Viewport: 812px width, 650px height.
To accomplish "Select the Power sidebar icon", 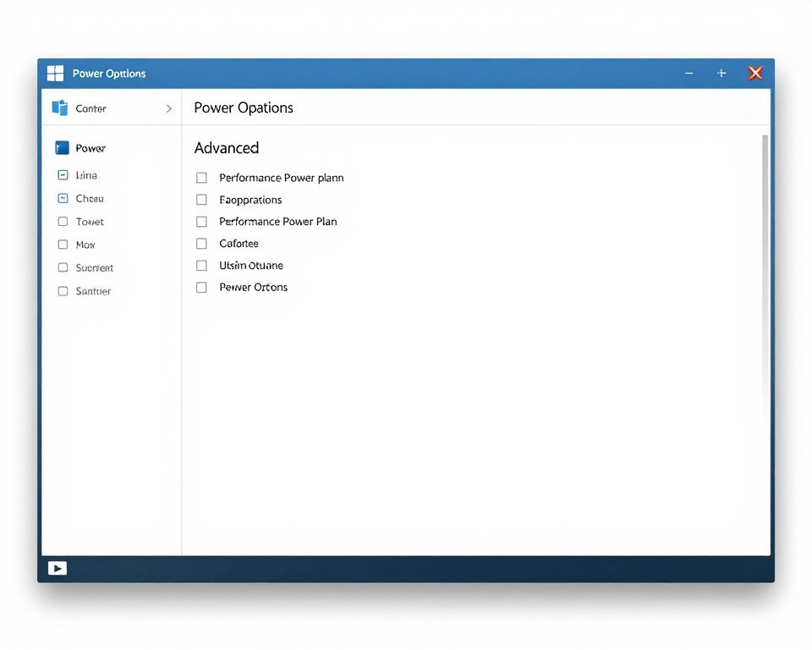I will 63,147.
